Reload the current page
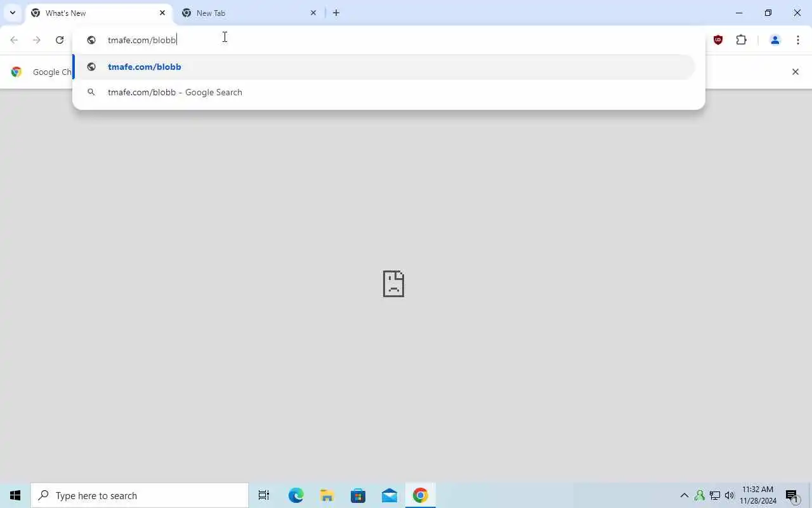Viewport: 812px width, 508px height. 60,40
